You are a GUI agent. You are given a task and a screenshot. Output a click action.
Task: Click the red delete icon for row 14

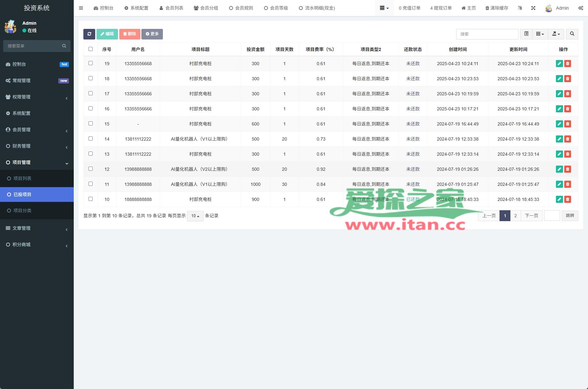point(567,139)
